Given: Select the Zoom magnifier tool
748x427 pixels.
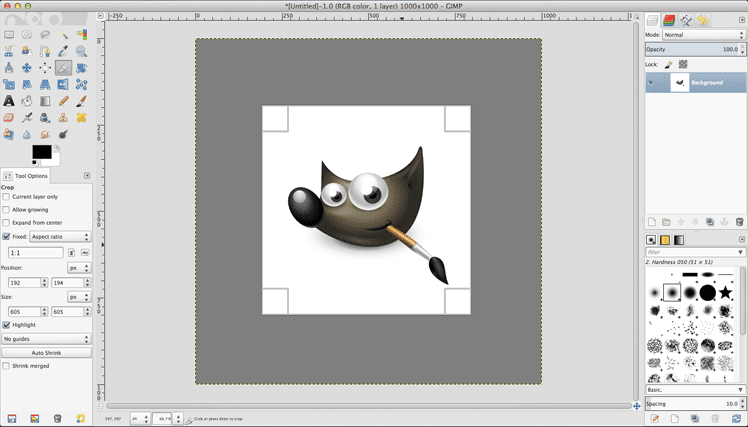Looking at the screenshot, I should tap(82, 51).
